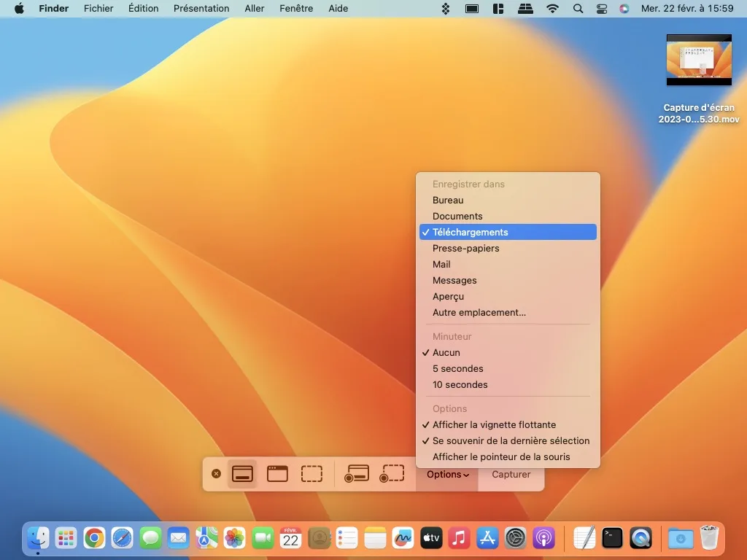Open Launchpad from the Dock
This screenshot has height=560, width=747.
tap(66, 538)
